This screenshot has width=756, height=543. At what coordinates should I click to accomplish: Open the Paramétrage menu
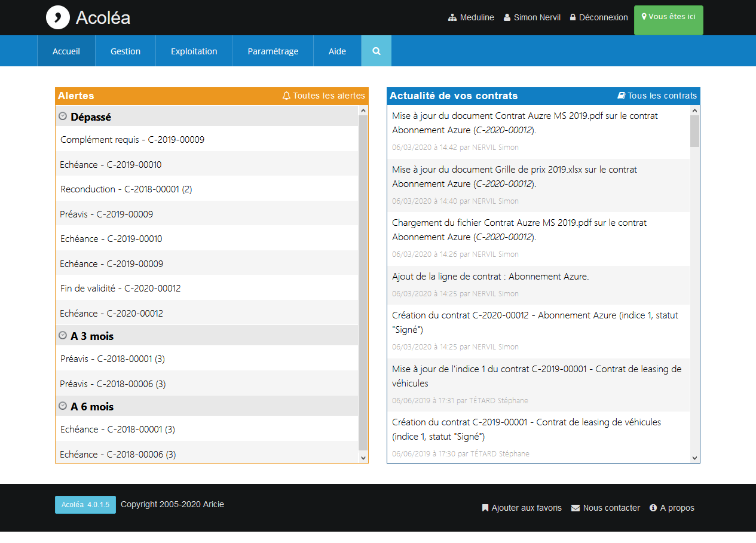273,51
